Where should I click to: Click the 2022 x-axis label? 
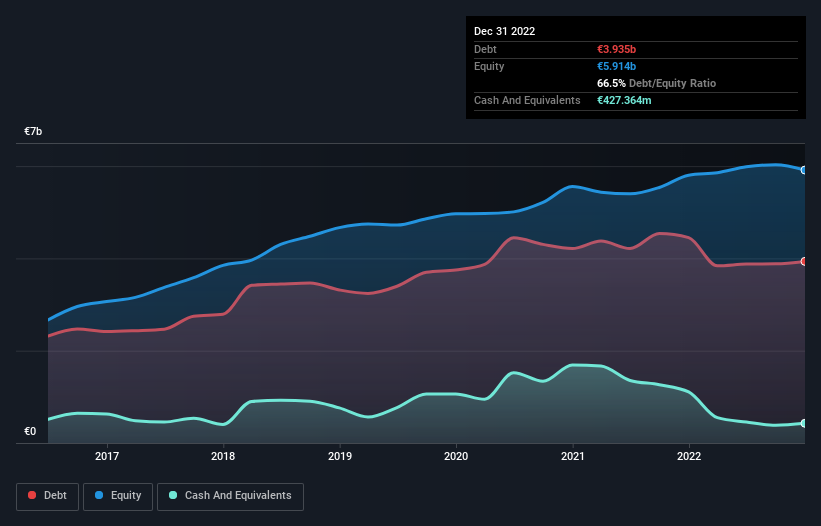pos(689,456)
